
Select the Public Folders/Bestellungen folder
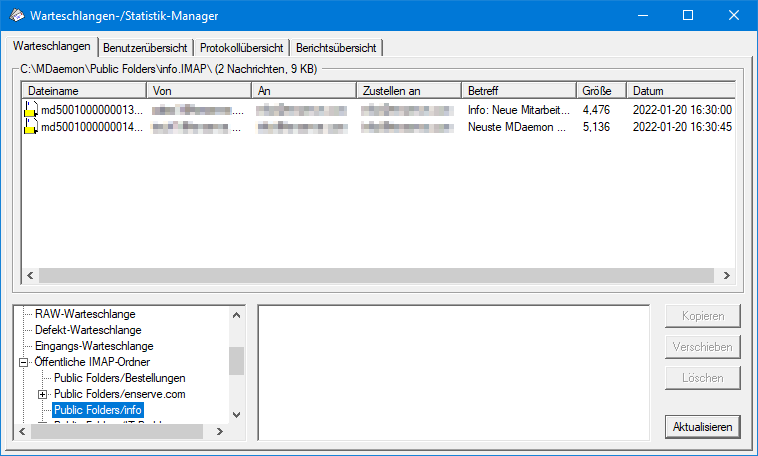pyautogui.click(x=120, y=378)
